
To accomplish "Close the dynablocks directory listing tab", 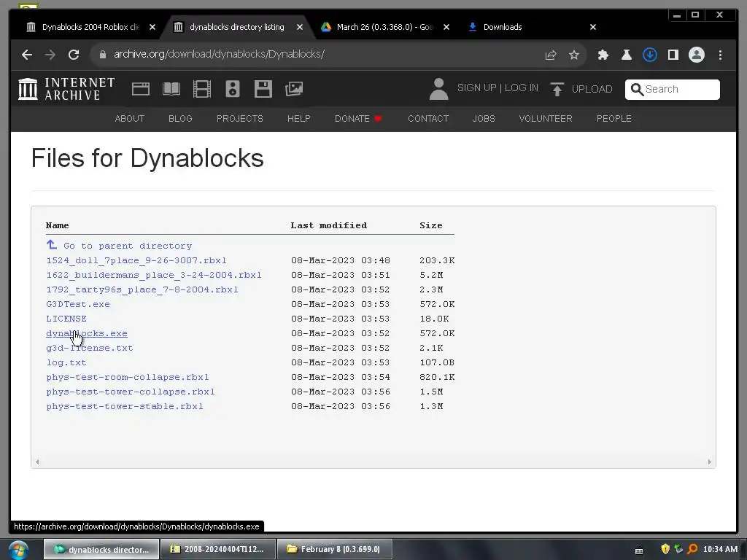I will coord(300,27).
